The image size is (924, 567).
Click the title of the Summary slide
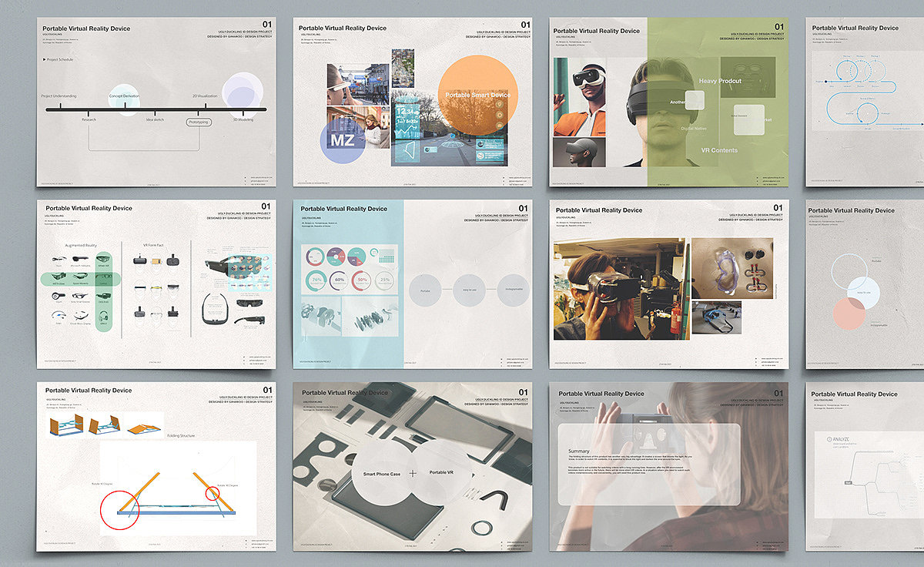click(x=600, y=394)
